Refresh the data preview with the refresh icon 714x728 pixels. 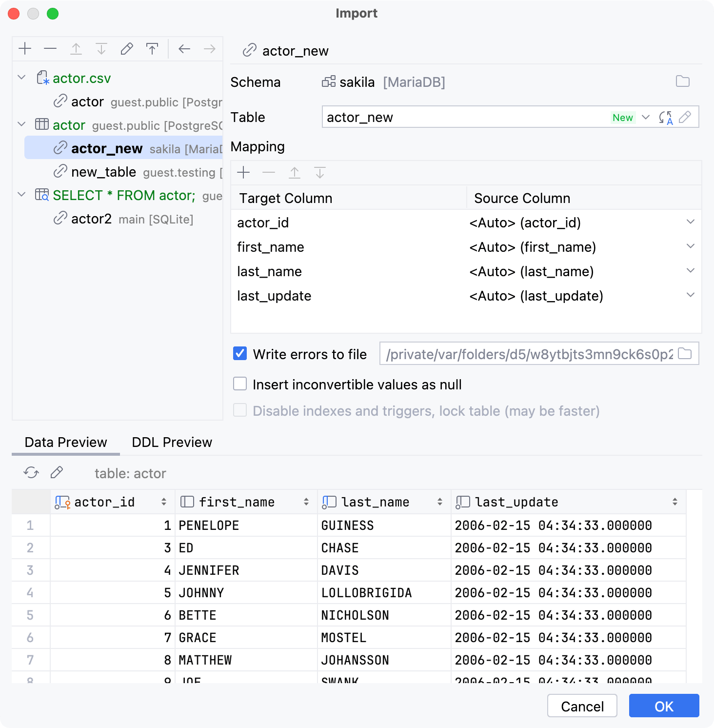31,472
